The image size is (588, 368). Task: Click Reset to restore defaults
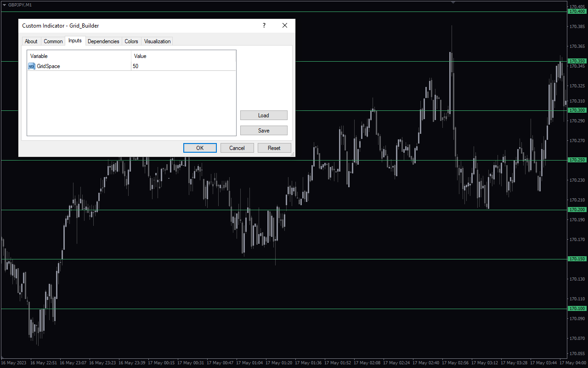[274, 148]
